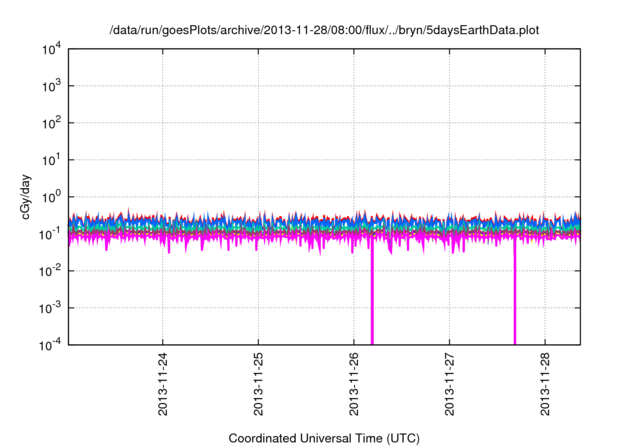Click the magenta dropout spike after 2013-11-26
This screenshot has height=448, width=640.
point(372,300)
